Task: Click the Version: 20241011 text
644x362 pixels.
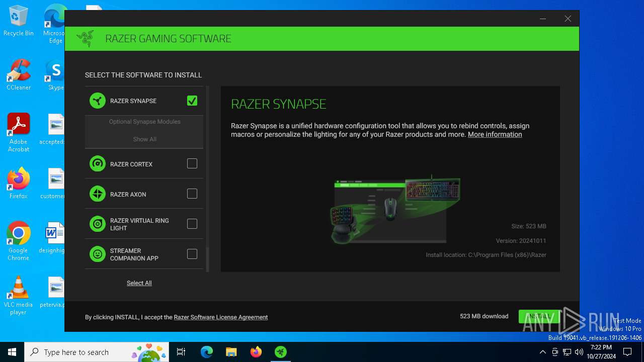Action: [521, 241]
